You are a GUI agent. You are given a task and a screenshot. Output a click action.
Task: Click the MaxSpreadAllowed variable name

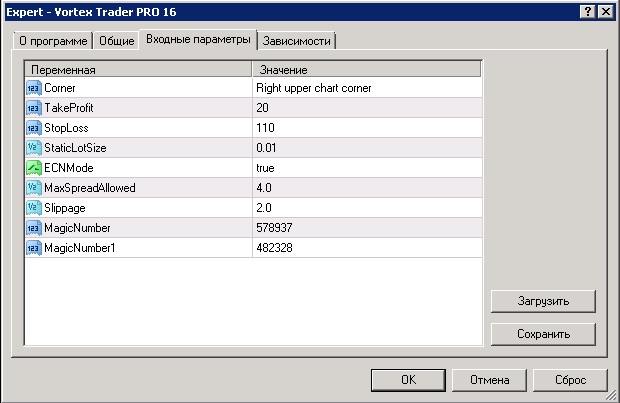(90, 188)
